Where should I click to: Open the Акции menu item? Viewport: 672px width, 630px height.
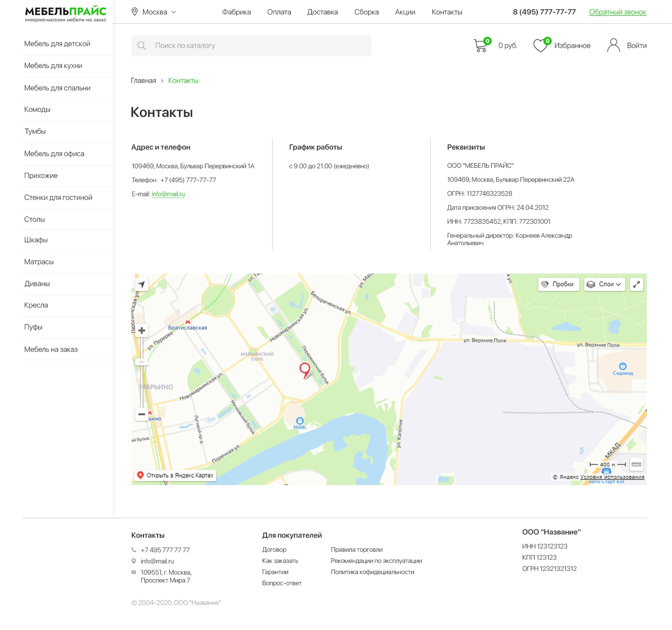pyautogui.click(x=405, y=12)
